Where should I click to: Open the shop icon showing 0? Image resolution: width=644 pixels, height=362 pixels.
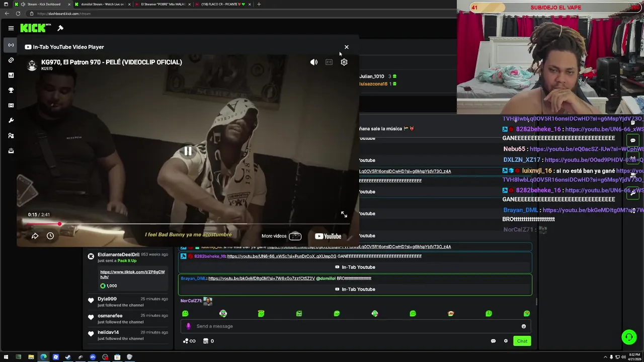click(x=208, y=341)
